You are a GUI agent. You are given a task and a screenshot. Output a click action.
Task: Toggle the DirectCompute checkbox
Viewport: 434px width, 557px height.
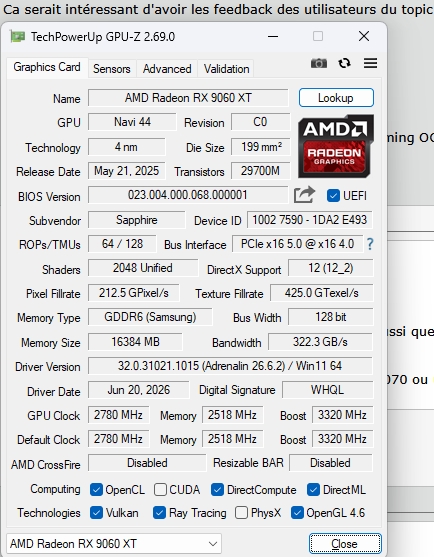pos(217,490)
